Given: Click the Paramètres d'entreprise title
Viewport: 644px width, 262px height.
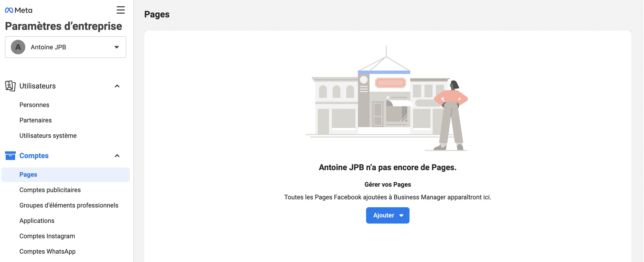Looking at the screenshot, I should [64, 26].
